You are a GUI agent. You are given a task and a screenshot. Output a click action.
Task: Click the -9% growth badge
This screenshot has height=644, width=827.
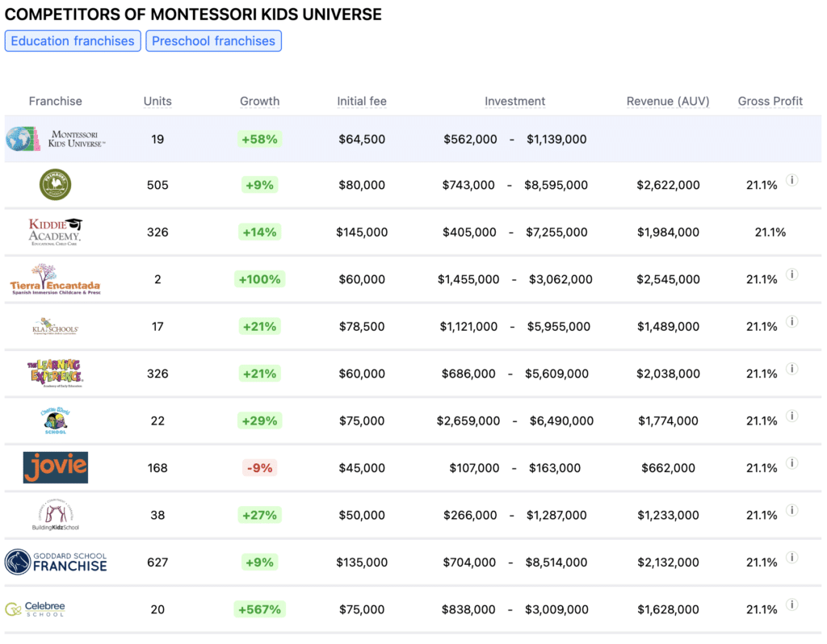point(259,467)
